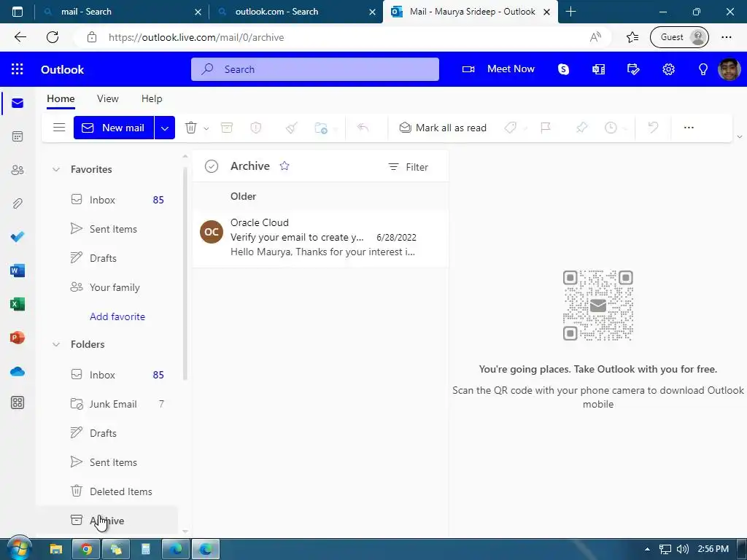Launch PowerPoint from the left rail
The height and width of the screenshot is (560, 747).
[18, 338]
